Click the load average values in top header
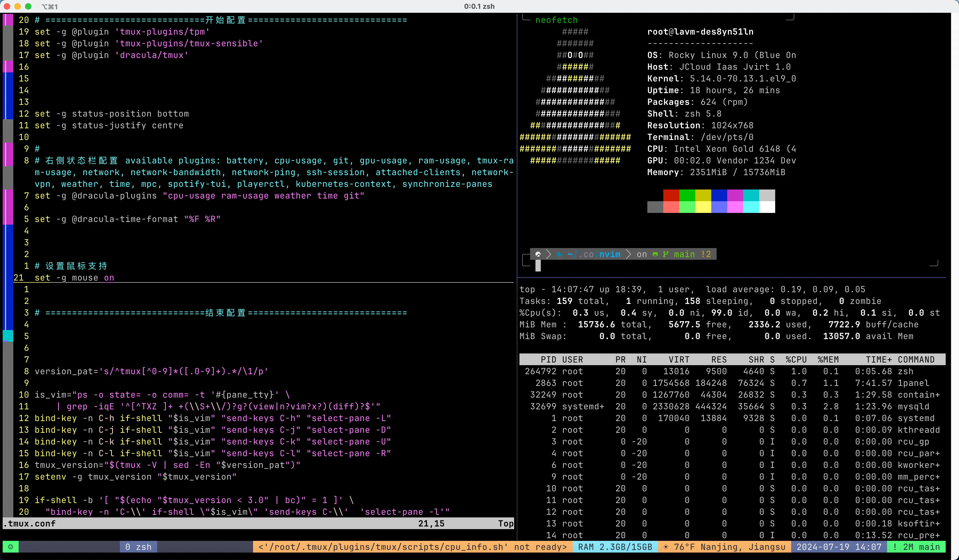The image size is (959, 560). [x=823, y=289]
